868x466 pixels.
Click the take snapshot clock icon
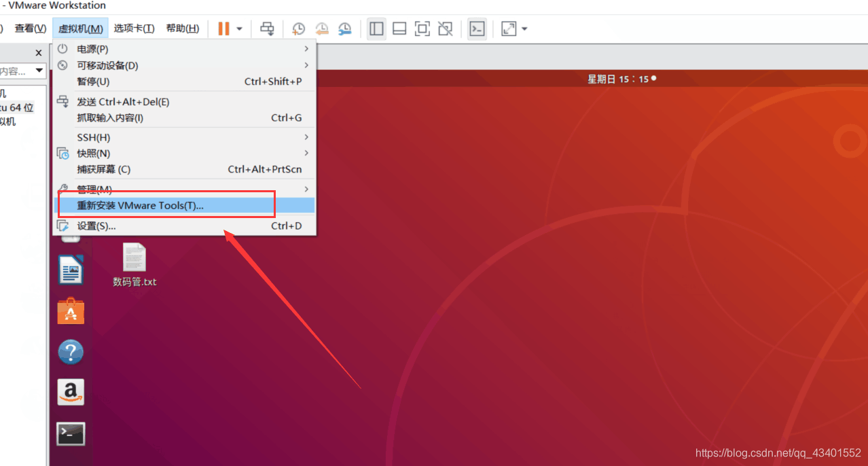click(x=298, y=29)
